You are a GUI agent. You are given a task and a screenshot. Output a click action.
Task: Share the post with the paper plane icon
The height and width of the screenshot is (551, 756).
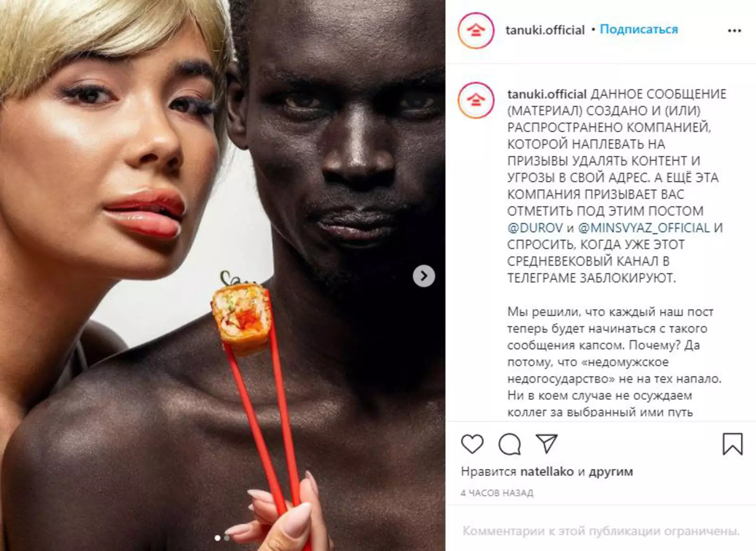(547, 444)
